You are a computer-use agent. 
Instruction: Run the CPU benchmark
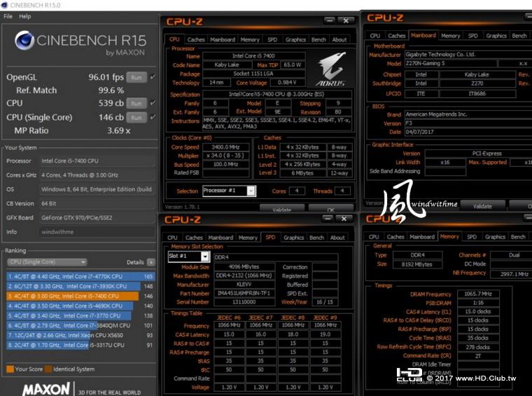(x=136, y=103)
